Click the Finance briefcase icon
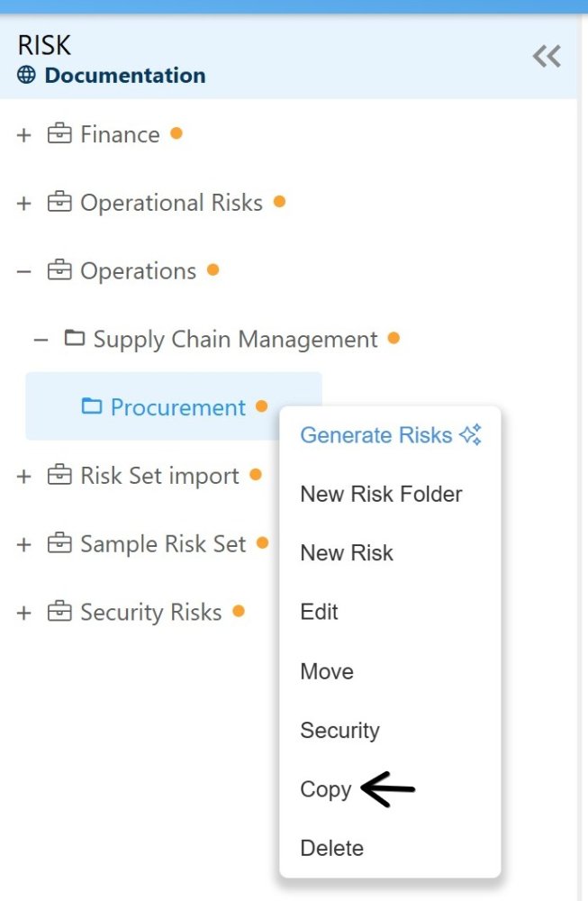Image resolution: width=588 pixels, height=901 pixels. 59,134
